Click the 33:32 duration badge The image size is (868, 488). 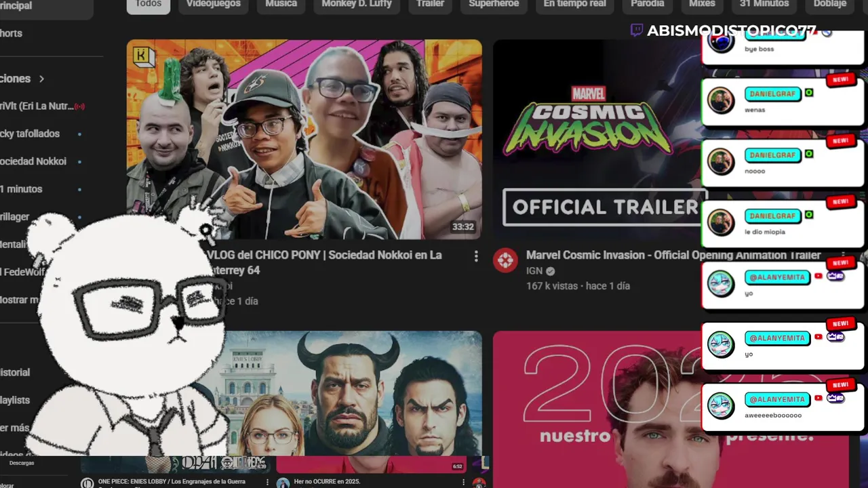(463, 226)
